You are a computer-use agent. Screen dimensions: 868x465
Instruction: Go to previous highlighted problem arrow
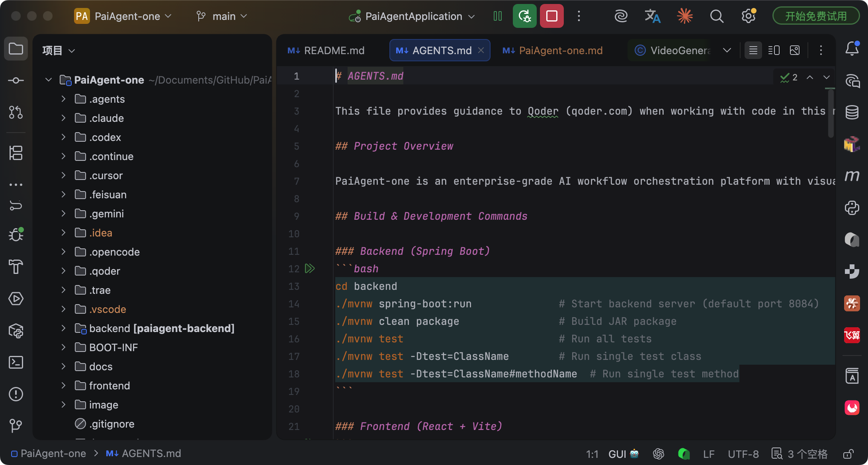point(810,77)
